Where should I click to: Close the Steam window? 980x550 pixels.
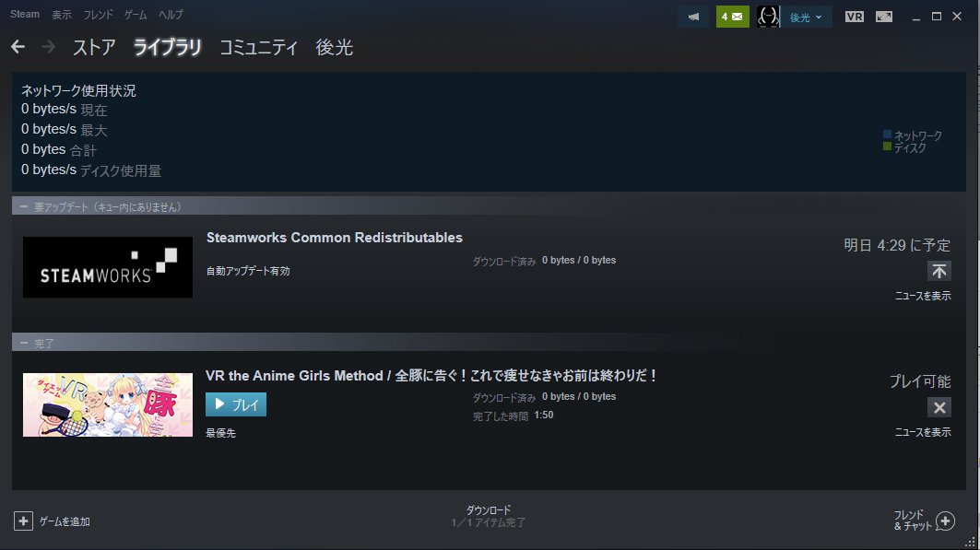pos(957,17)
